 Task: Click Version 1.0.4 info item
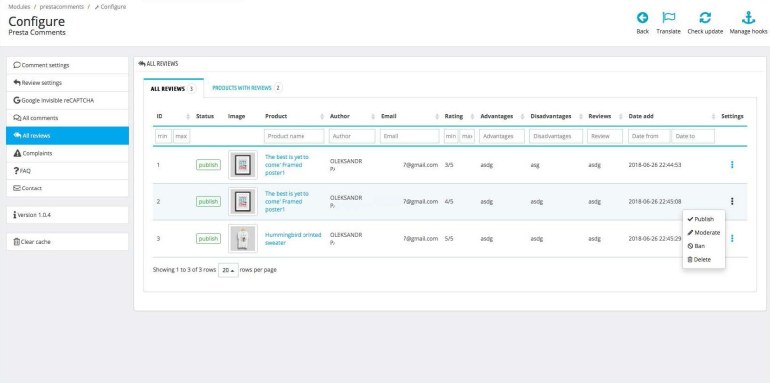[67, 215]
